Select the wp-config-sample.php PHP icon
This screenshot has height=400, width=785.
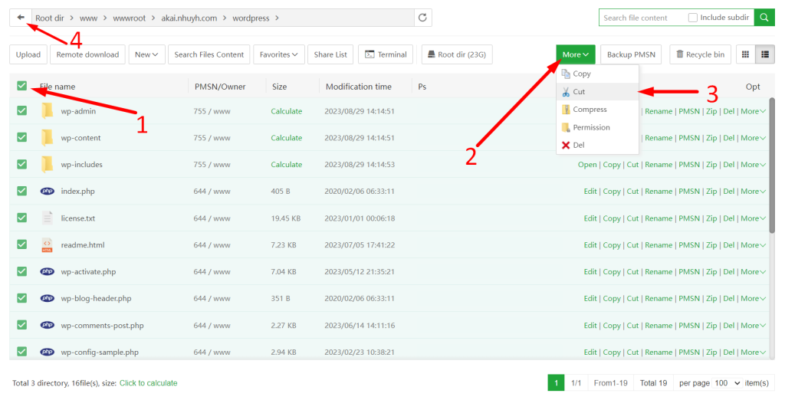point(47,352)
